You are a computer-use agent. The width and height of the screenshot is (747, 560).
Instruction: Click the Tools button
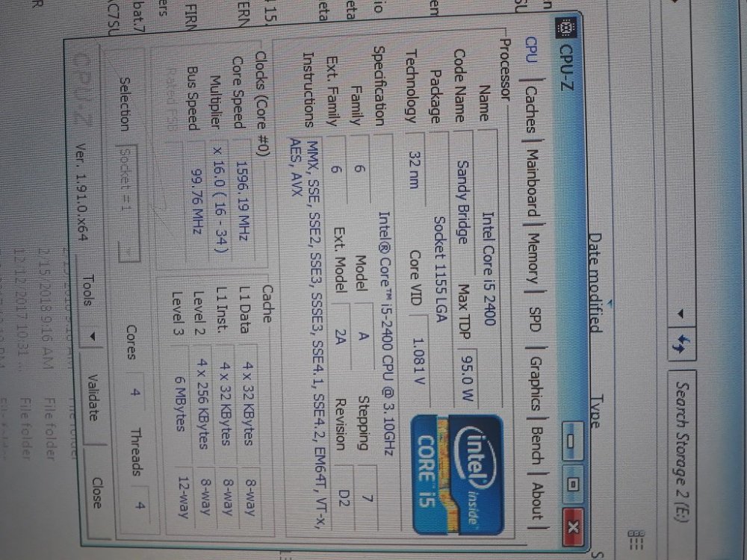tap(87, 290)
